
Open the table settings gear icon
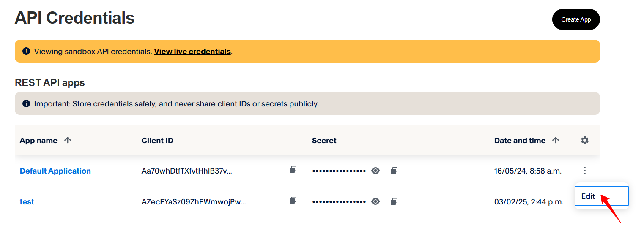584,140
